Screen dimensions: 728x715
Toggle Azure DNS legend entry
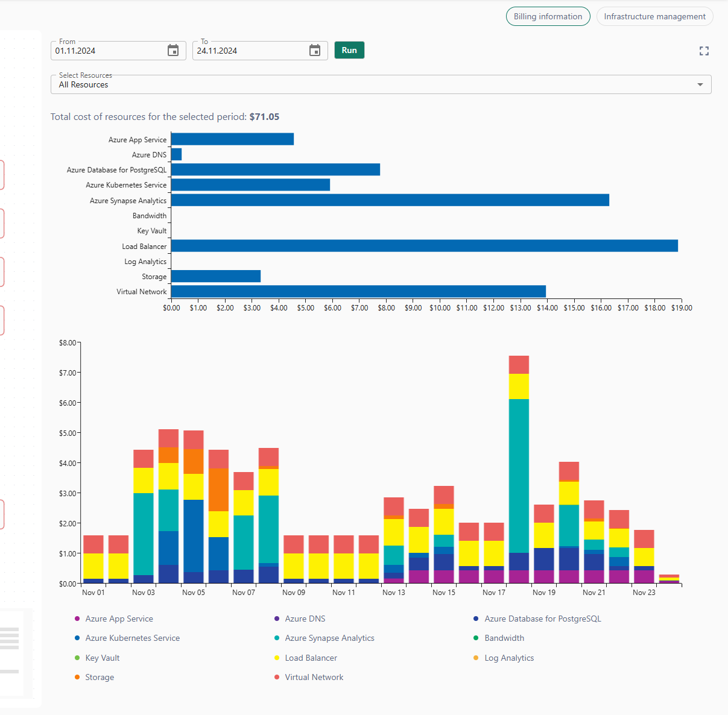(299, 619)
